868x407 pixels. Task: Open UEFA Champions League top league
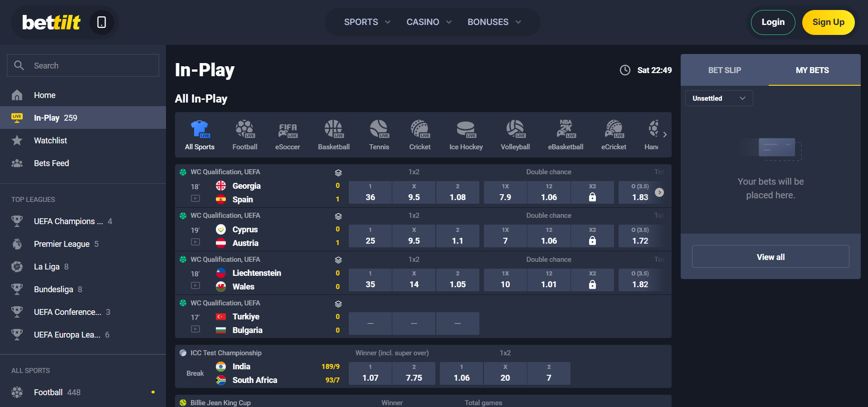[83, 221]
